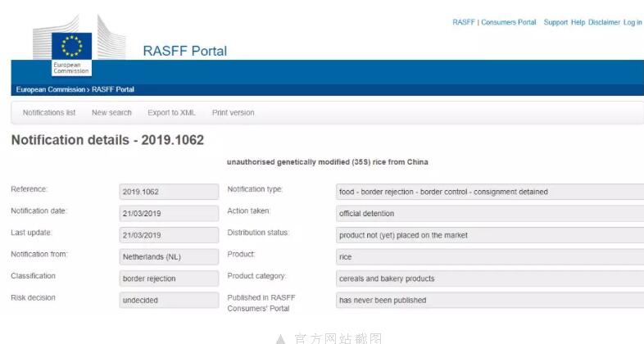Click the unauthorised genetically modified rice subject line
The width and height of the screenshot is (644, 344).
coord(328,162)
